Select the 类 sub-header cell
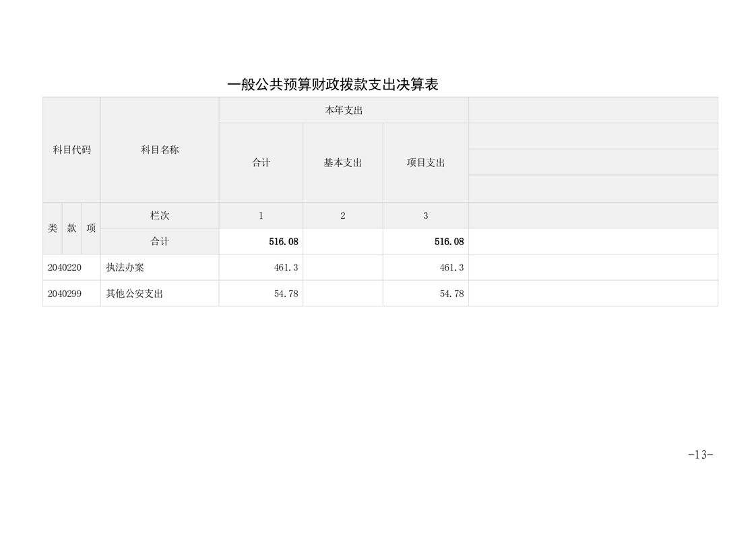The width and height of the screenshot is (756, 534). pyautogui.click(x=53, y=228)
